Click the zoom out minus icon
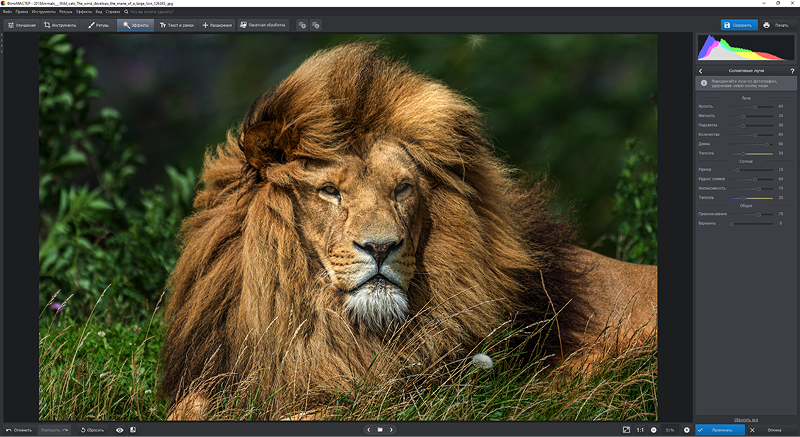The height and width of the screenshot is (437, 800). point(654,430)
